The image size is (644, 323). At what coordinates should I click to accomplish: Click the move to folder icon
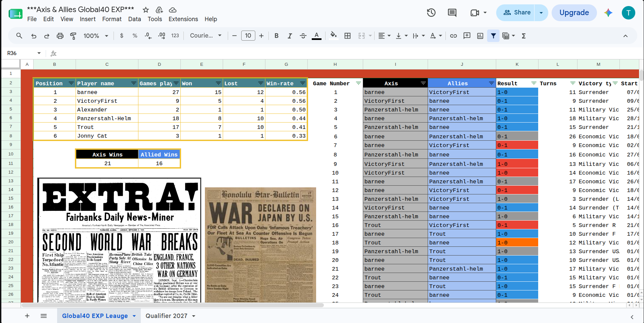click(159, 10)
